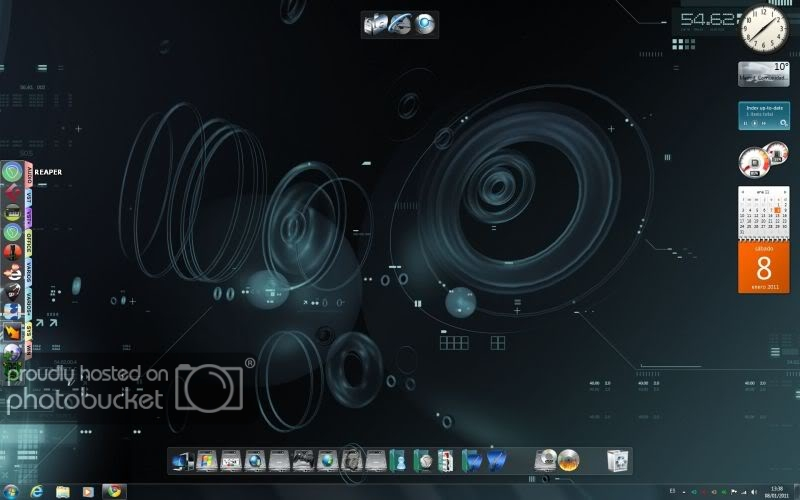Open the piano keyboard app in sidebar dock
Screen dimensions: 800x500
click(x=12, y=212)
